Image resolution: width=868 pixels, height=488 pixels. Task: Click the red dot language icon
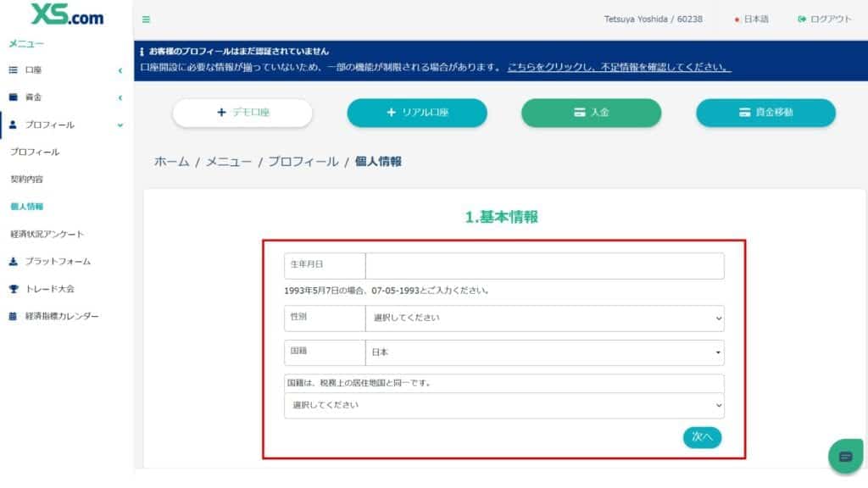[x=737, y=20]
